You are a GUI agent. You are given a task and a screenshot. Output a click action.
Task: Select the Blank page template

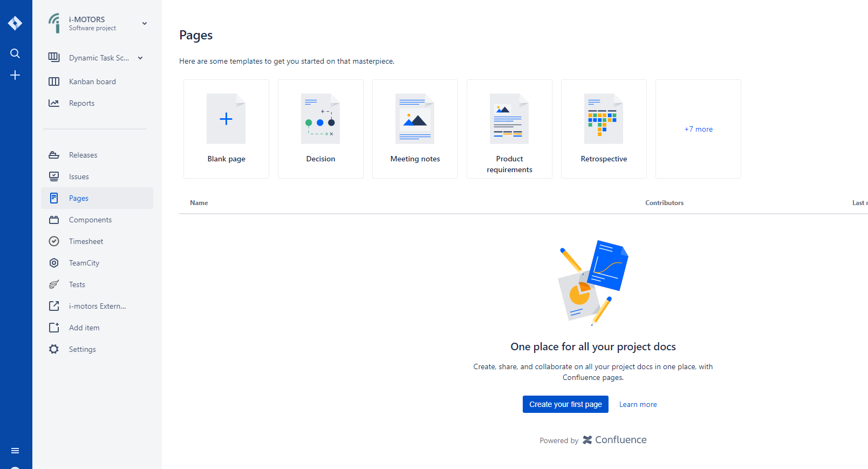tap(226, 129)
